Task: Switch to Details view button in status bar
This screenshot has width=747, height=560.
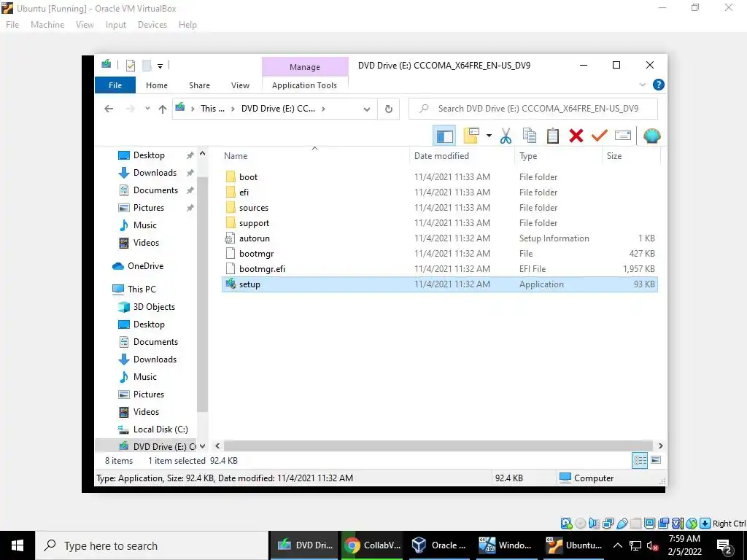Action: pyautogui.click(x=640, y=461)
